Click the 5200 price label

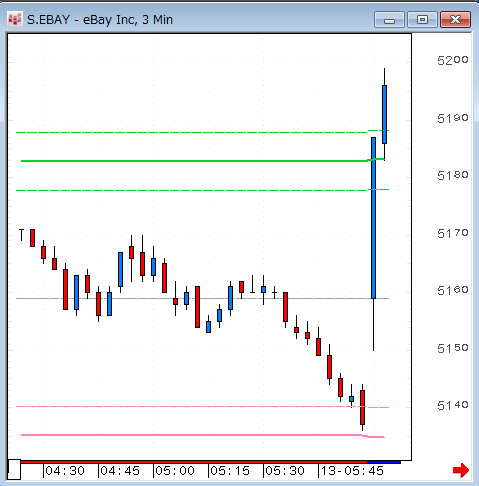pos(453,60)
